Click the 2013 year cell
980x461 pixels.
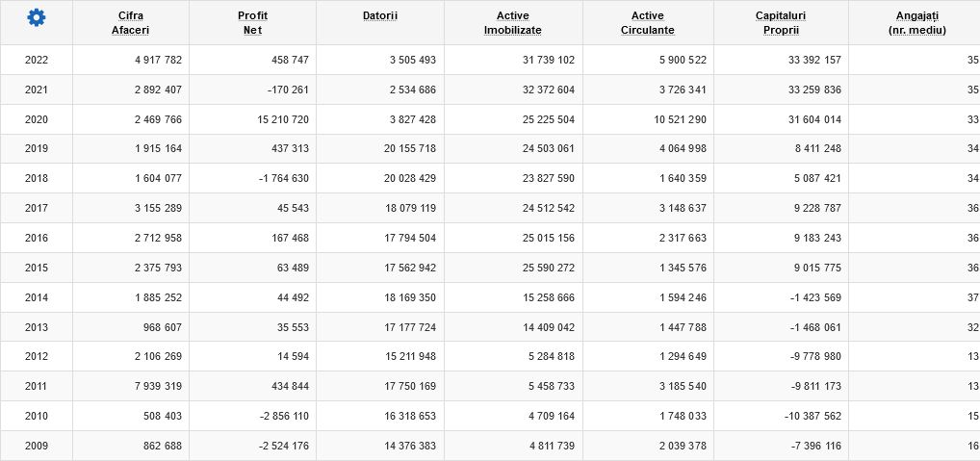click(37, 327)
